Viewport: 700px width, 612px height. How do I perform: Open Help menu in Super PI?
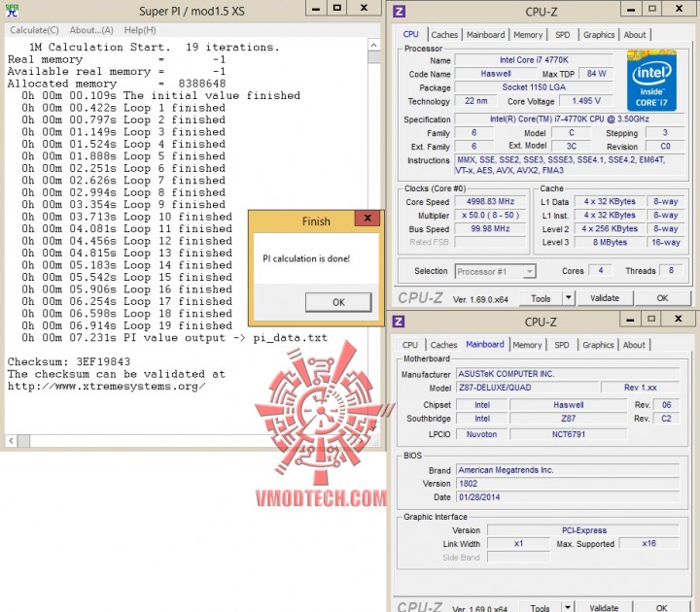(x=140, y=30)
